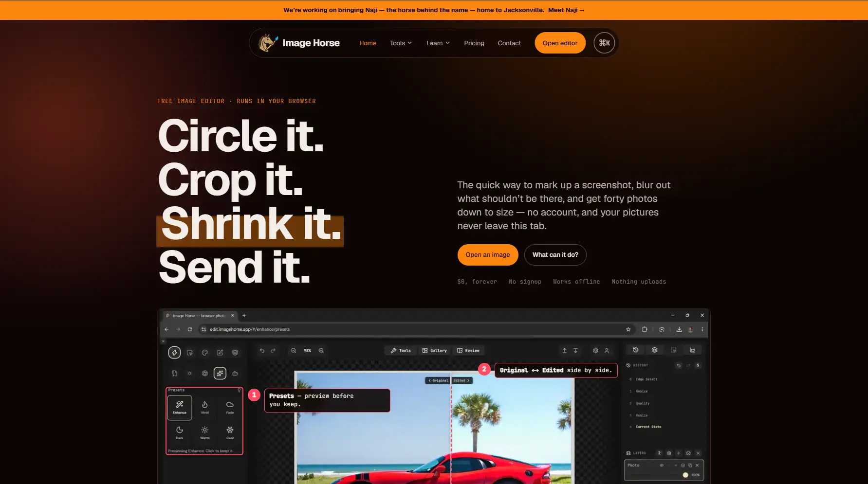The width and height of the screenshot is (868, 484).
Task: Apply the Warm sun preset
Action: 205,432
